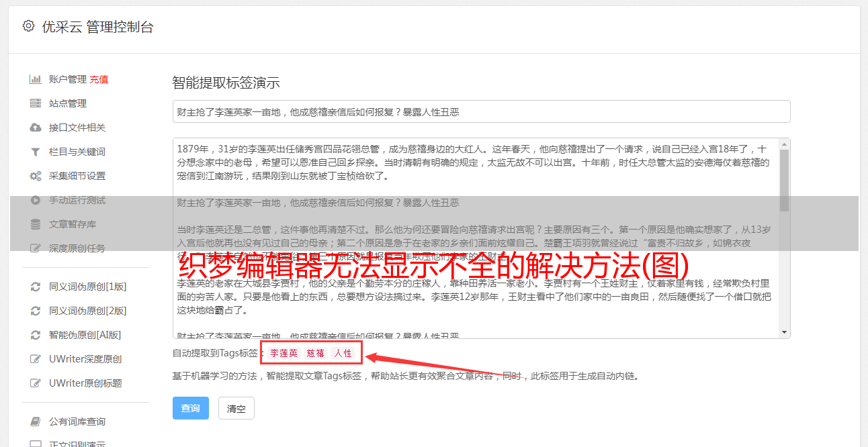868x447 pixels.
Task: Click the textarea vertical scrollbar thumb
Action: 784,179
